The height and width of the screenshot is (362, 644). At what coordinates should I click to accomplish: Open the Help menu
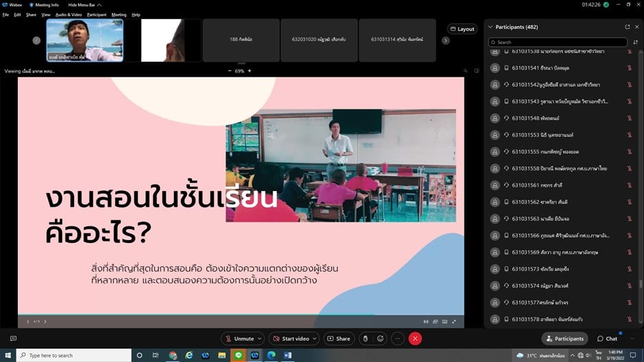coord(136,15)
